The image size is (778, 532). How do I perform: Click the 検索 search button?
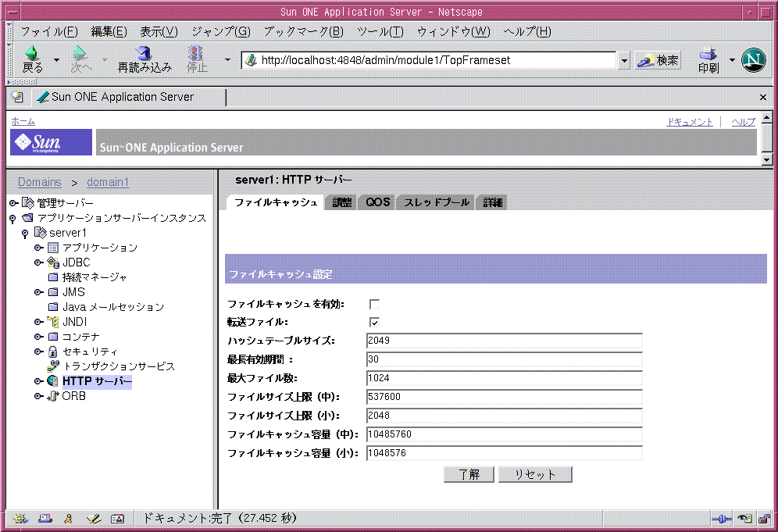point(658,61)
